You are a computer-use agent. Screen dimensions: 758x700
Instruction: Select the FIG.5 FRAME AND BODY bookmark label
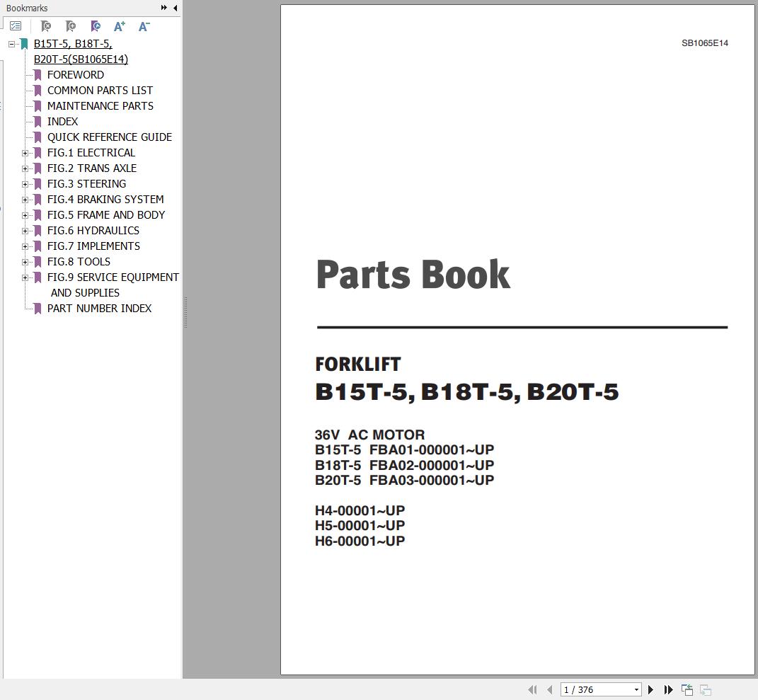tap(106, 214)
